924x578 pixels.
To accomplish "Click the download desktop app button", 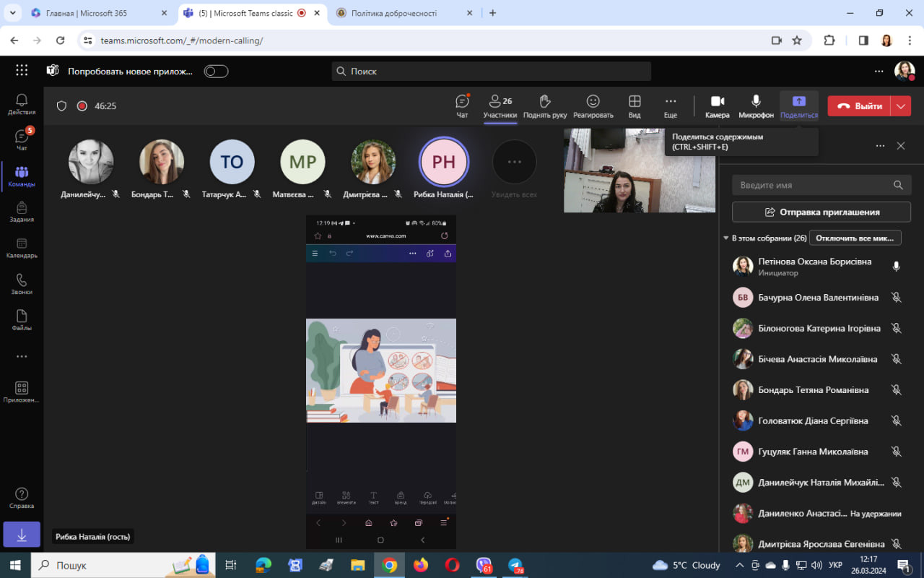I will 22,535.
